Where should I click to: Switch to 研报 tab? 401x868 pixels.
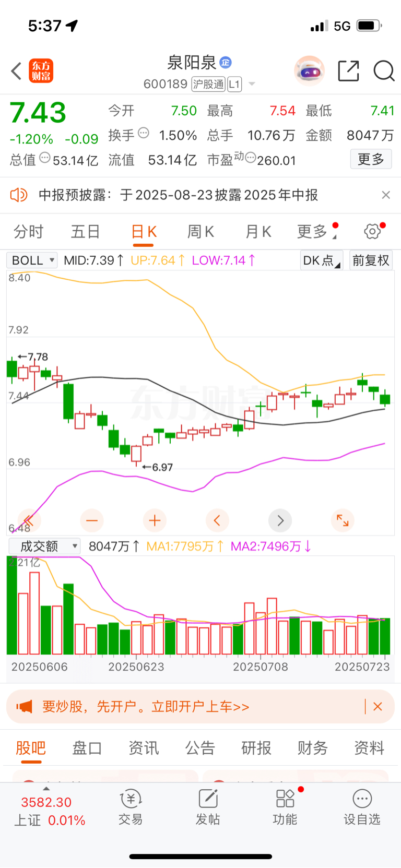[256, 748]
